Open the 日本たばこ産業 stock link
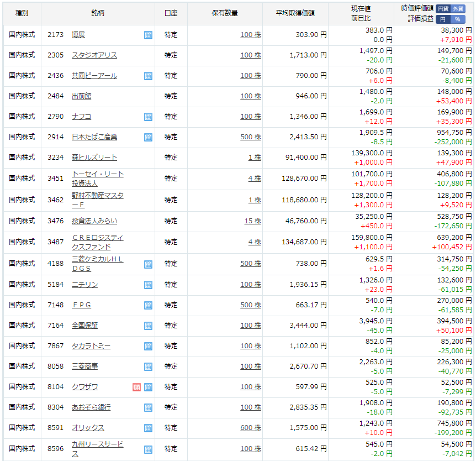 coord(94,137)
